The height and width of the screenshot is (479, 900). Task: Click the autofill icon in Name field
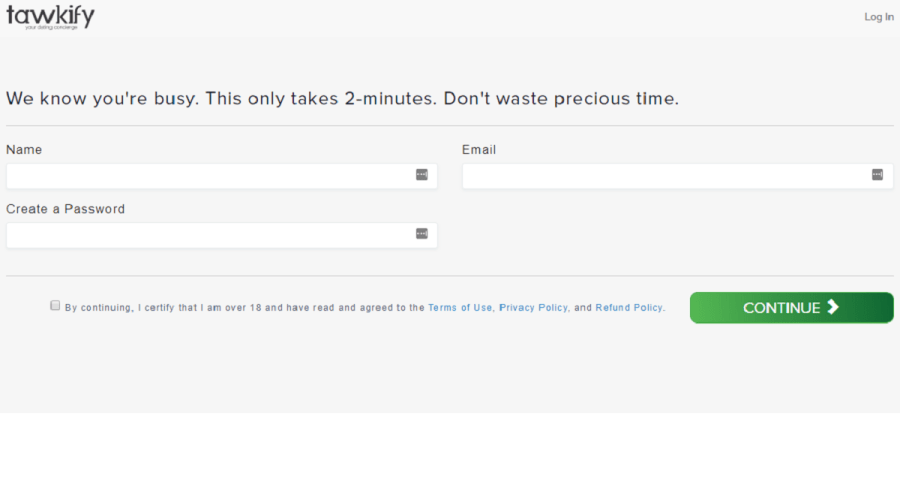coord(422,175)
